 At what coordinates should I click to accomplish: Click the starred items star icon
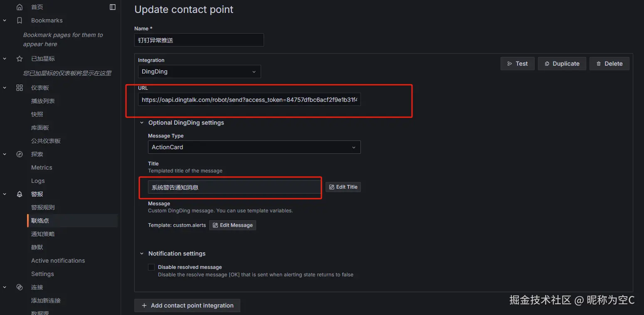click(20, 59)
